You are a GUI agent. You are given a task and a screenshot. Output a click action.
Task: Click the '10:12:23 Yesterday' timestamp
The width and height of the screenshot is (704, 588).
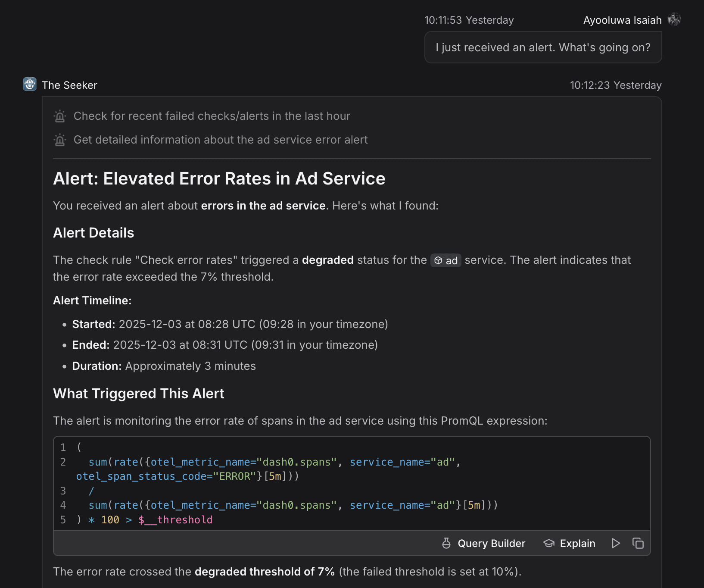click(x=616, y=85)
